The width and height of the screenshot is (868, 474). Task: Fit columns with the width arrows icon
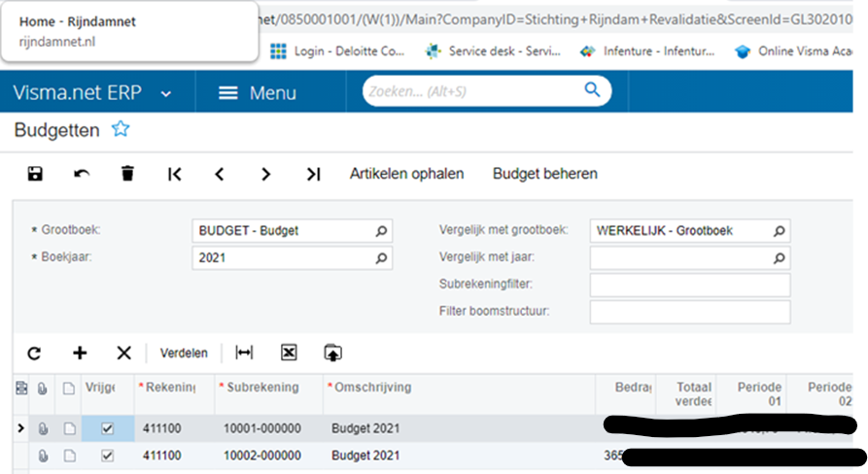tap(244, 353)
